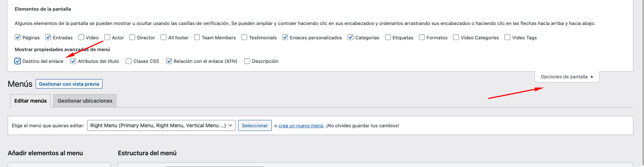Viewport: 644px width, 167px height.
Task: Check the All footer option
Action: 163,37
